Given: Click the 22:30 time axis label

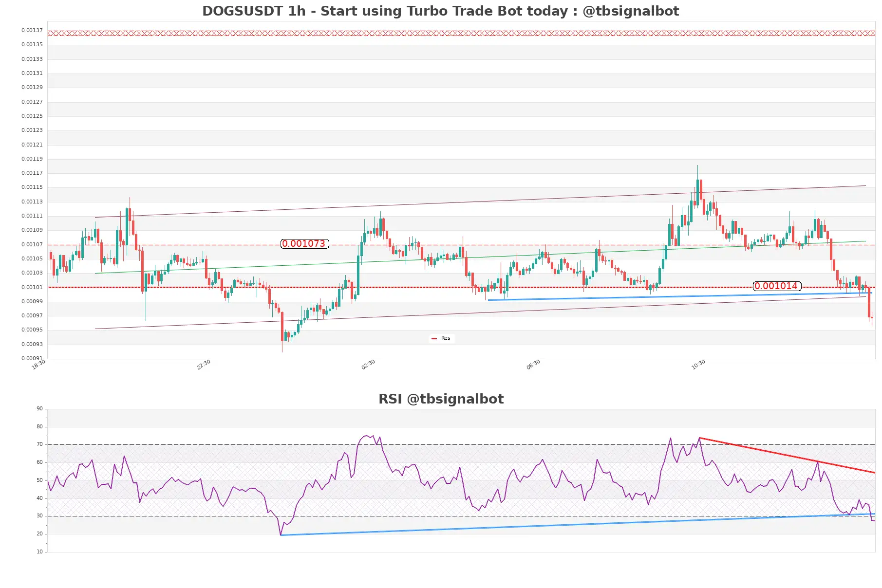Looking at the screenshot, I should tap(204, 365).
